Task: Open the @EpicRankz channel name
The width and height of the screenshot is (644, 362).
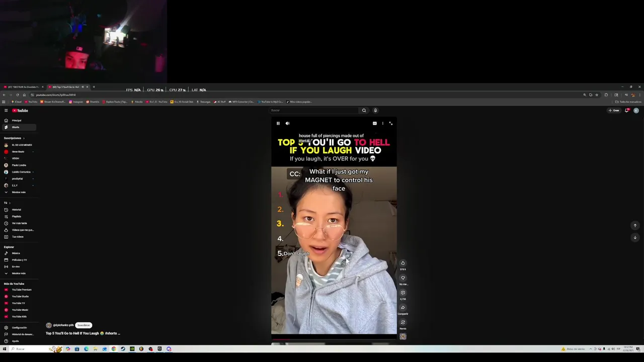Action: 63,325
